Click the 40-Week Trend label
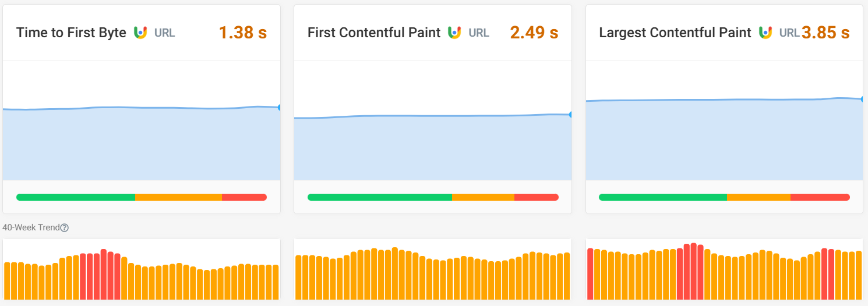The width and height of the screenshot is (868, 306). [31, 228]
